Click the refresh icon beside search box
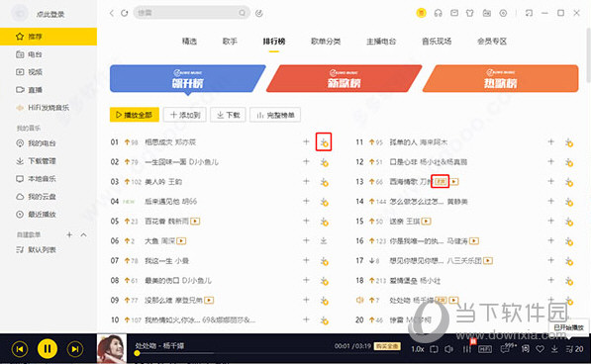This screenshot has width=591, height=364. point(124,13)
